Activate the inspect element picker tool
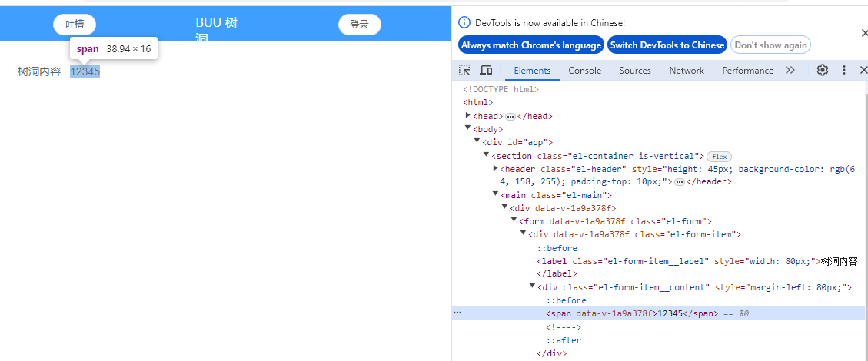Image resolution: width=868 pixels, height=361 pixels. click(x=464, y=70)
